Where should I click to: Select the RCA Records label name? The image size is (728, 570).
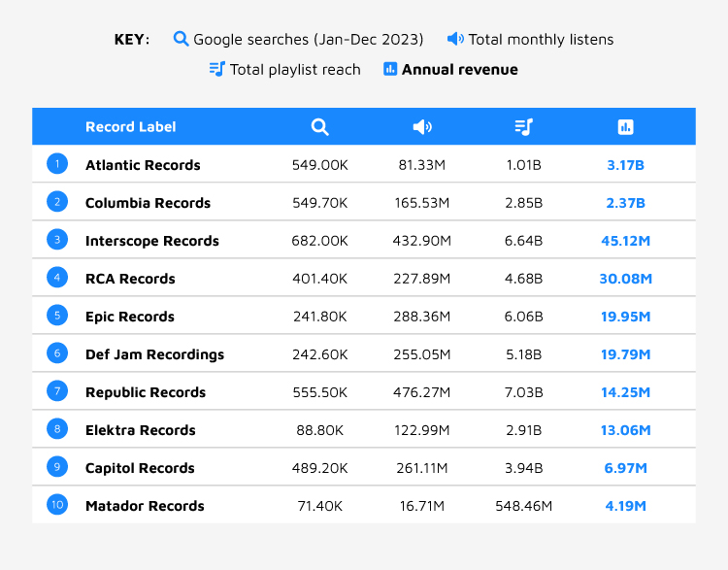130,279
